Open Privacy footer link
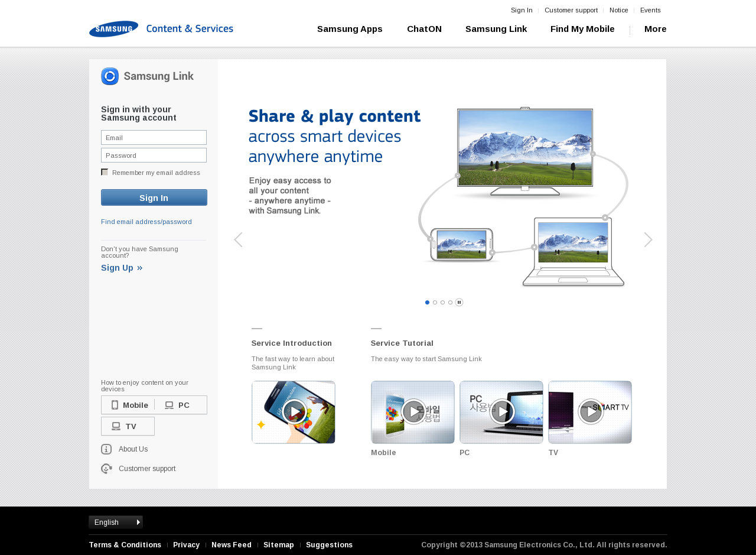This screenshot has width=756, height=555. (x=186, y=545)
